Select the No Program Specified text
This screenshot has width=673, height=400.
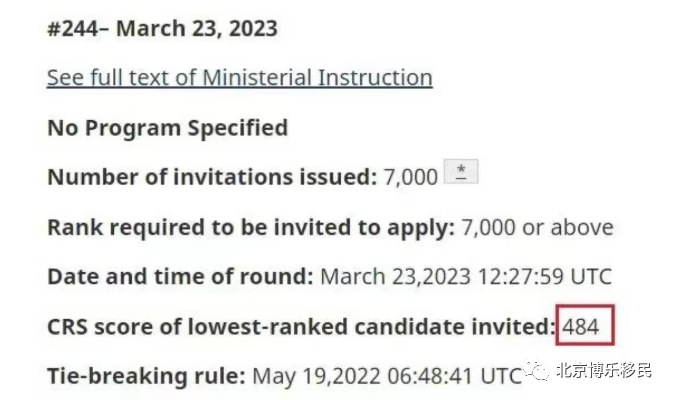click(167, 128)
